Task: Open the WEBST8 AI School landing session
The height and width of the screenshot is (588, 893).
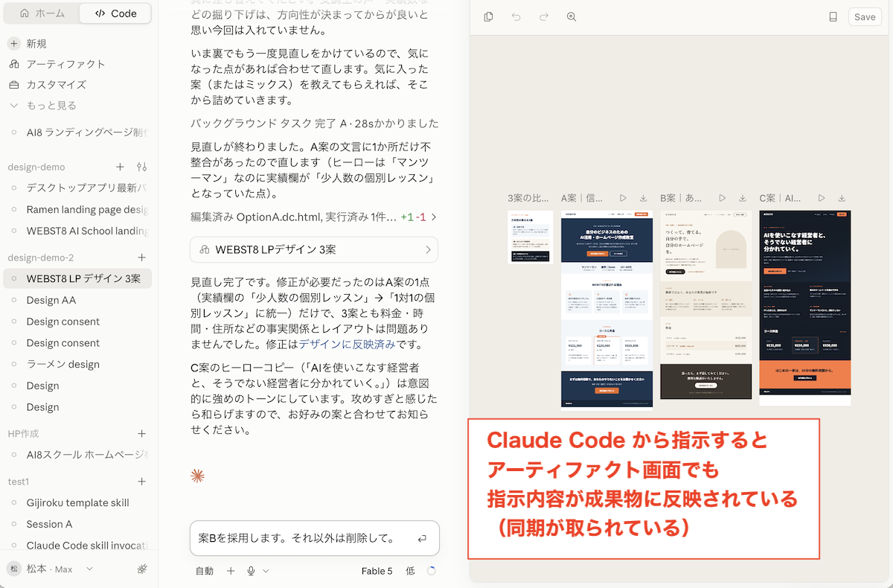Action: coord(79,231)
